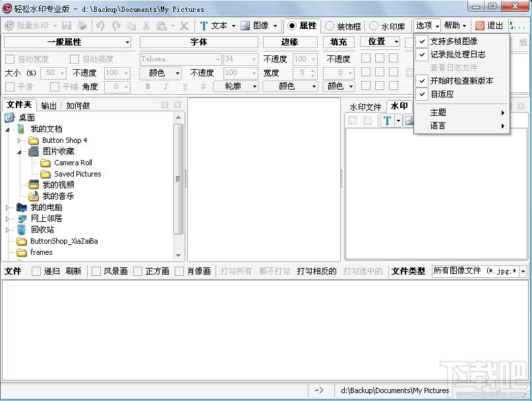
Task: Expand the 我的电脑 tree node
Action: [x=7, y=207]
